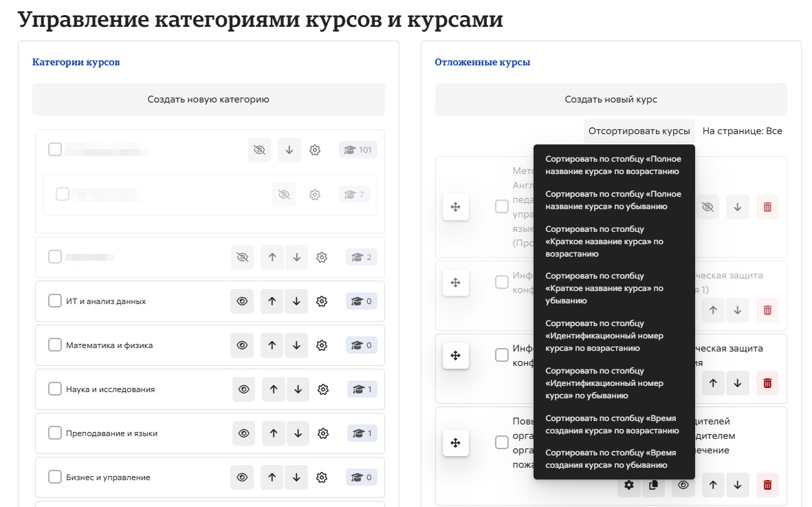Click the Создать новую категорию button
Image resolution: width=812 pixels, height=507 pixels.
[208, 100]
